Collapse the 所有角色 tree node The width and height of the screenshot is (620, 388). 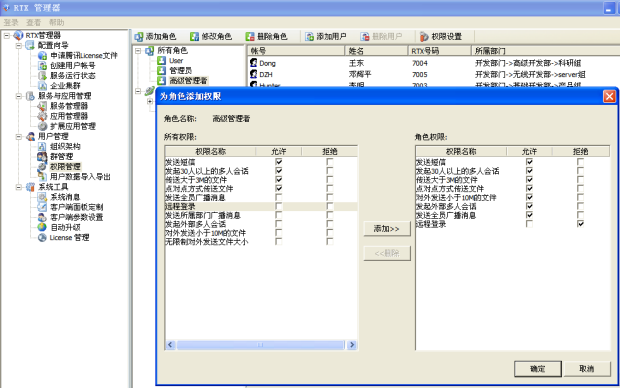tap(138, 51)
